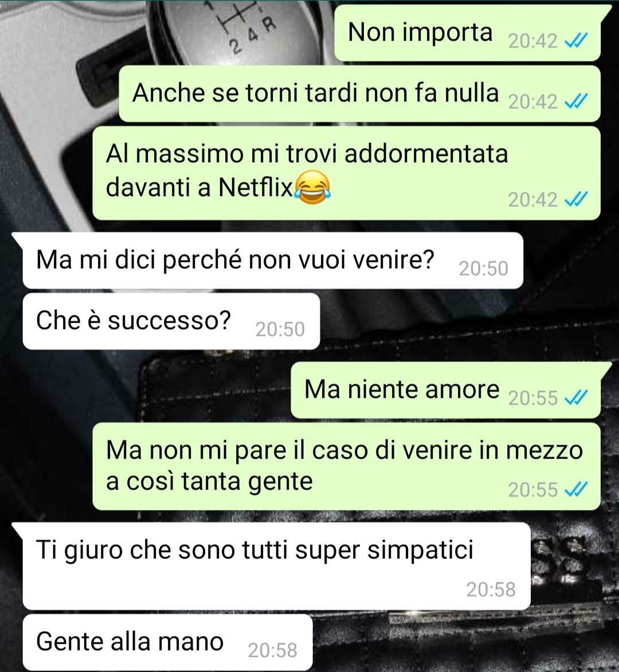Screen dimensions: 619x672
Task: Tap the 20:58 timestamp on "Gente alla mano"
Action: click(272, 651)
